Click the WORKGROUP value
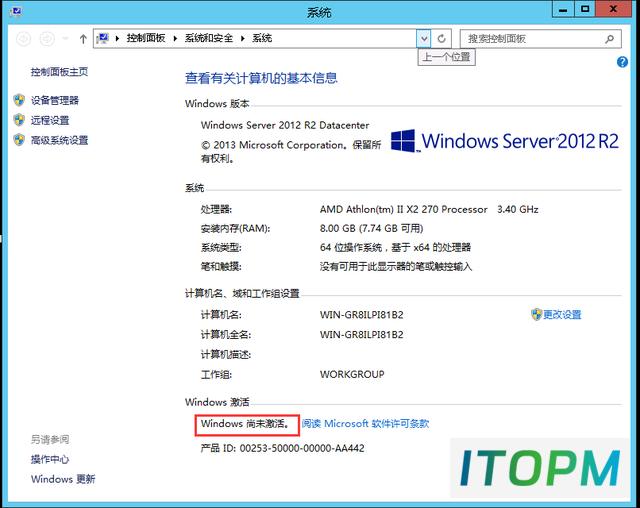640x508 pixels. tap(352, 375)
